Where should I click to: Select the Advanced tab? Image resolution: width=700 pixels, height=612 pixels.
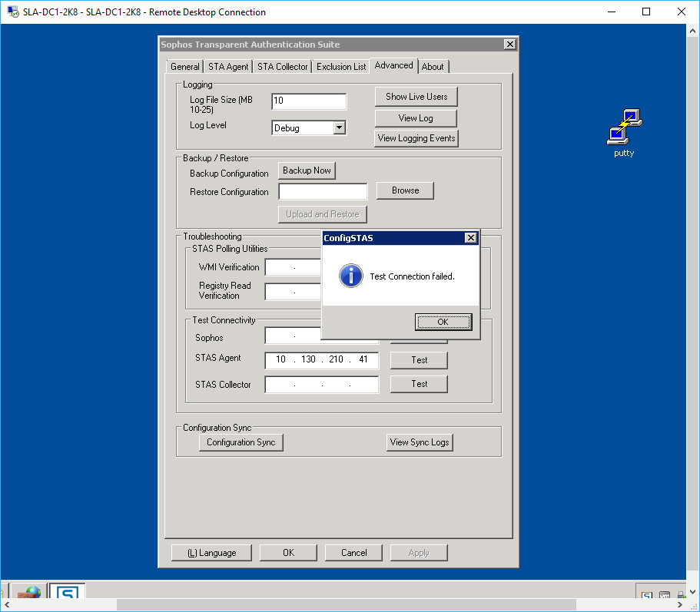click(x=393, y=65)
